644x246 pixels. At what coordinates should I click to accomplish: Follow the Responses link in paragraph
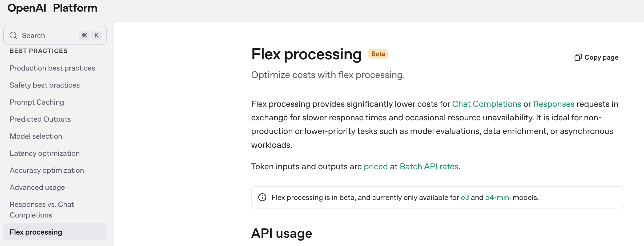(x=554, y=104)
